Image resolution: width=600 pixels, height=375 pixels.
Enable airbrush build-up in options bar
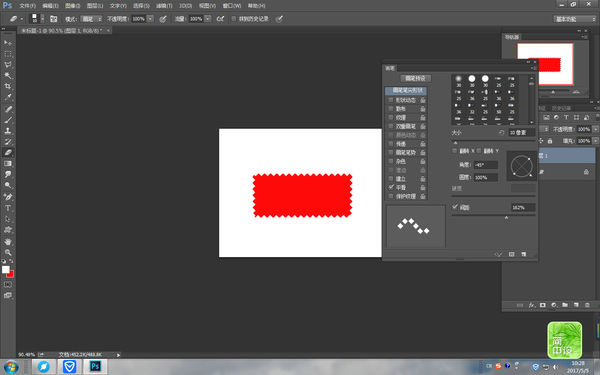(x=220, y=19)
